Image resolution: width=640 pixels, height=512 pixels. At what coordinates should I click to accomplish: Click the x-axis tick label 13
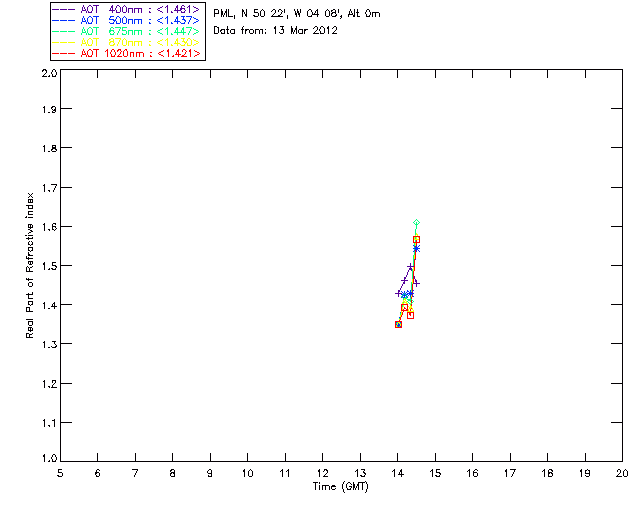[x=360, y=473]
